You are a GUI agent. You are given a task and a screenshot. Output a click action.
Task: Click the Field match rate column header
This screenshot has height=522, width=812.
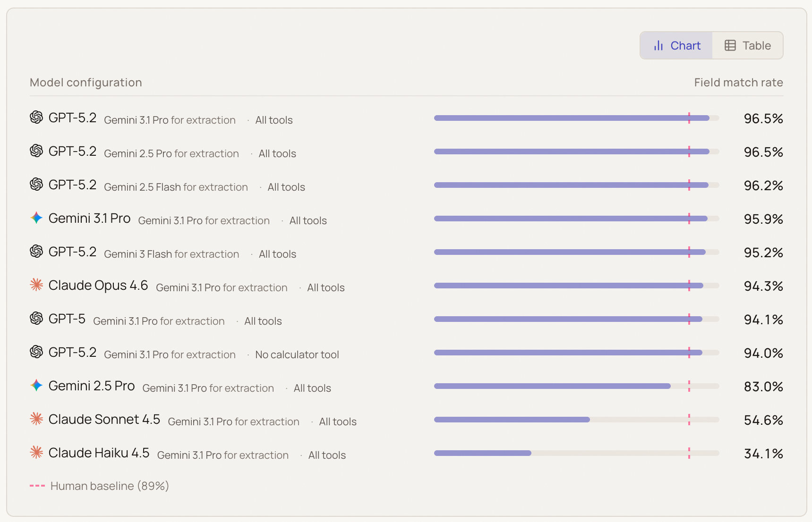pyautogui.click(x=738, y=83)
